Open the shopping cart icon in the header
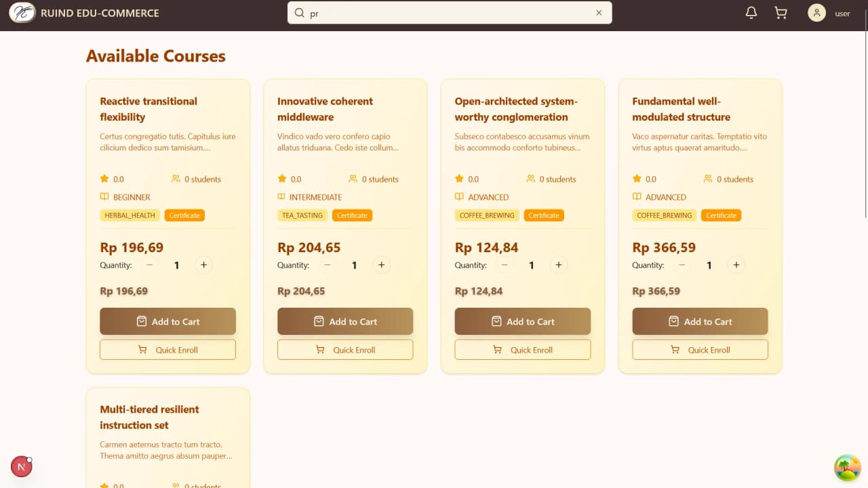The width and height of the screenshot is (868, 488). 780,12
